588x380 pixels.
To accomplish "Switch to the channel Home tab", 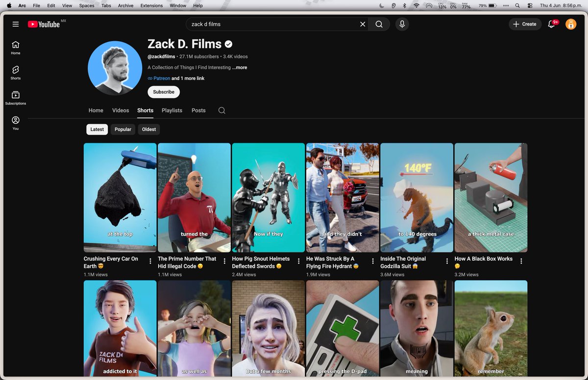I will coord(96,111).
